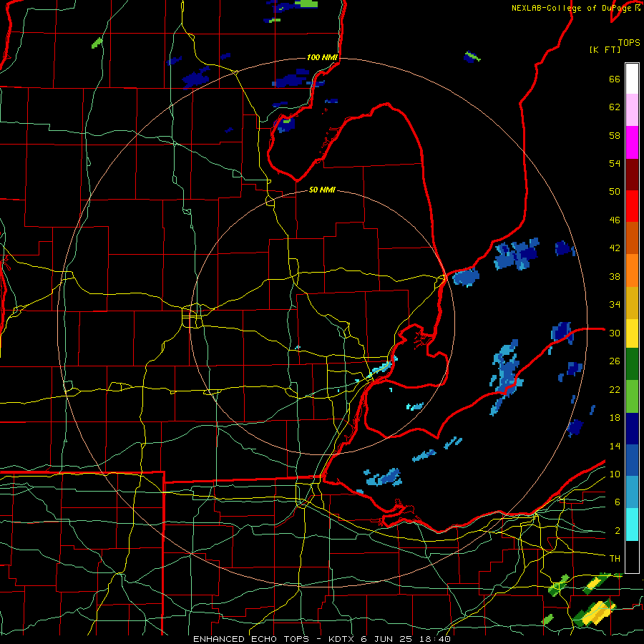
Task: Click the 58 legend value
Action: point(615,135)
